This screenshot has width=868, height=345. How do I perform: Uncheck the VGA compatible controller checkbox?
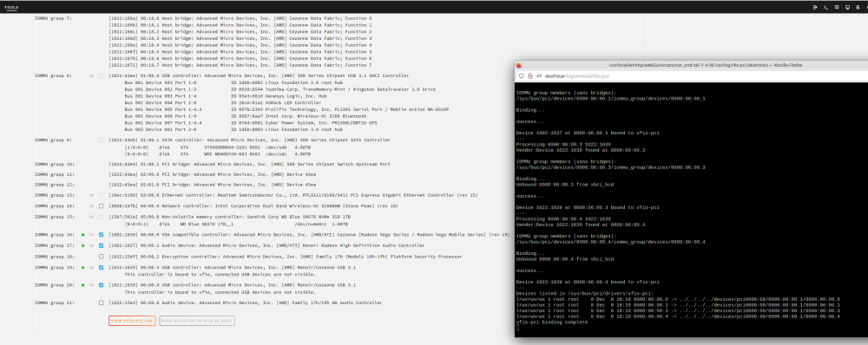[102, 234]
